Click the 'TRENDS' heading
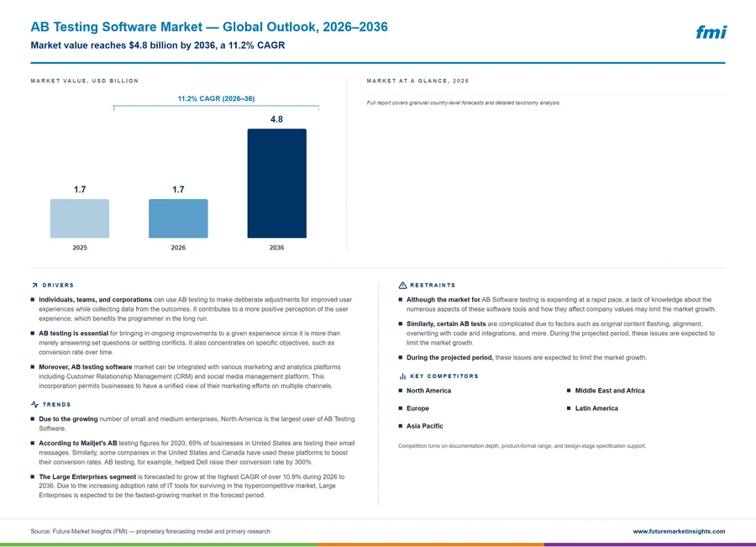The width and height of the screenshot is (756, 547). coord(56,405)
